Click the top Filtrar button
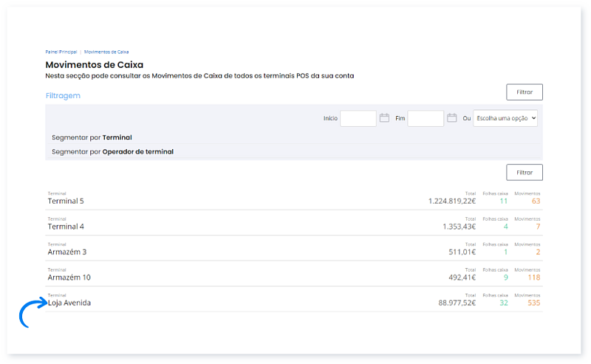Image resolution: width=591 pixels, height=364 pixels. pos(524,92)
